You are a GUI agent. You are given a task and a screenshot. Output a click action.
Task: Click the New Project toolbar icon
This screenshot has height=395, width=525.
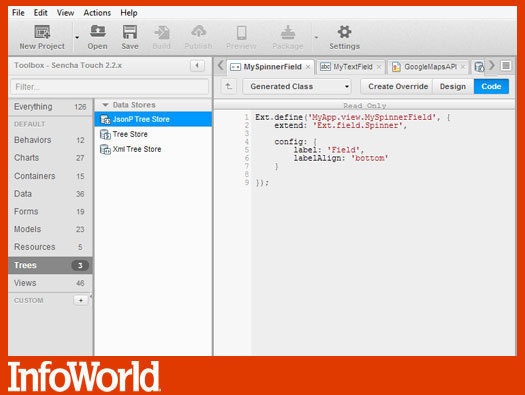point(42,32)
